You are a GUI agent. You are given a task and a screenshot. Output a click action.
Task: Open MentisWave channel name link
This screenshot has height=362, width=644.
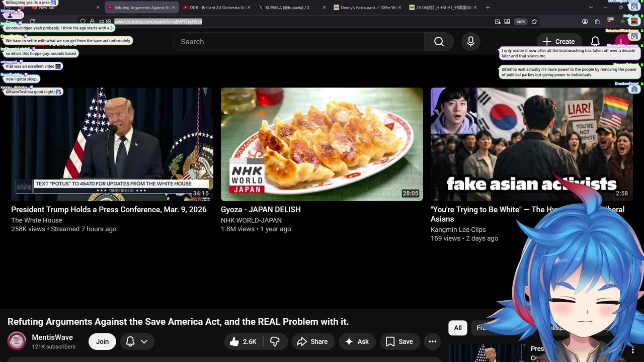coord(52,337)
